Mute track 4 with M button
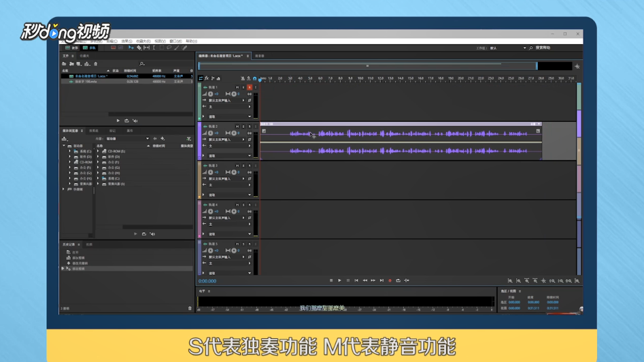 tap(237, 205)
